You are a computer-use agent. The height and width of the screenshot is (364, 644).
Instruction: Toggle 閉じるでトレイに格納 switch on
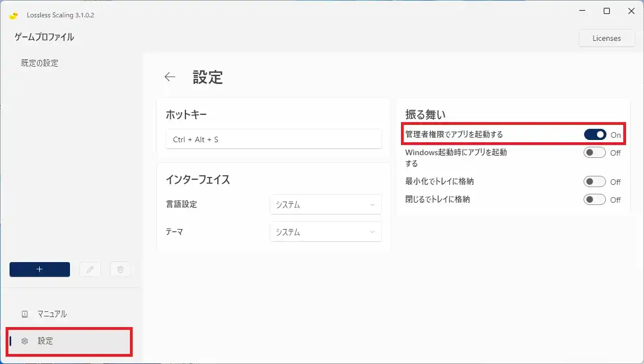click(595, 199)
